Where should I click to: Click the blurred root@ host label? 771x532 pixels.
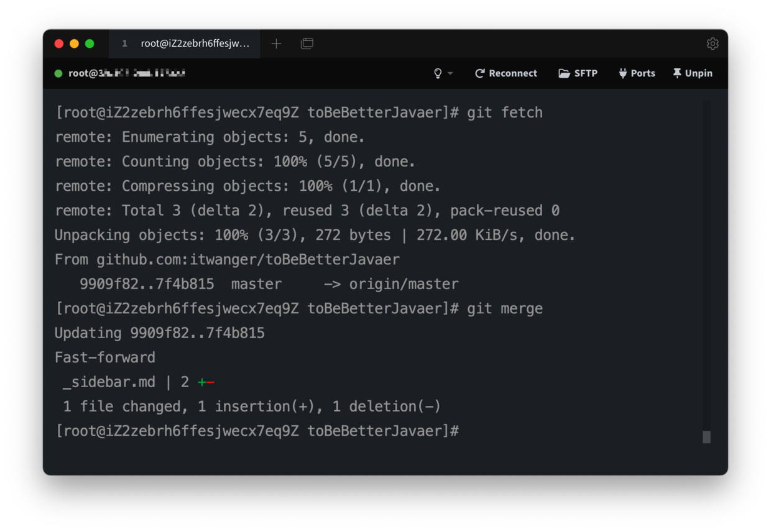coord(127,73)
